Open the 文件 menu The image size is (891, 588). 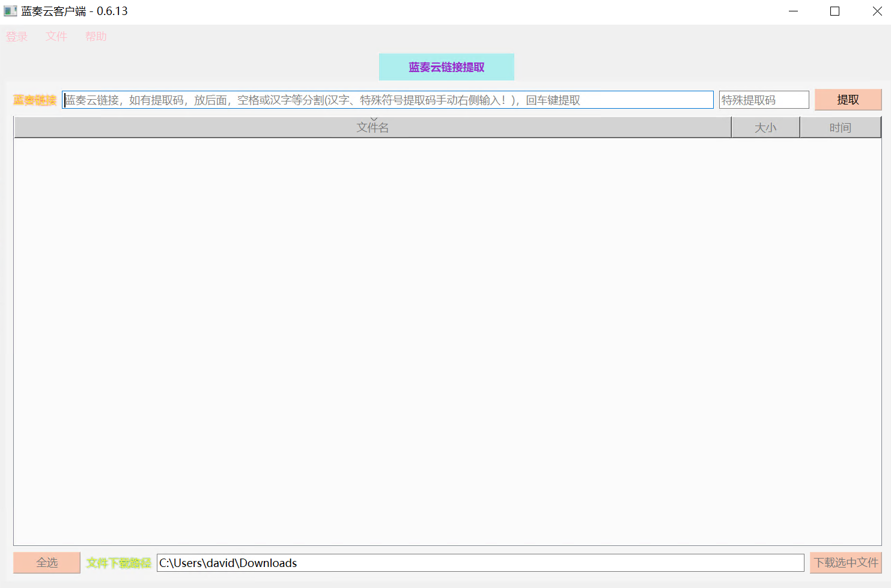56,37
